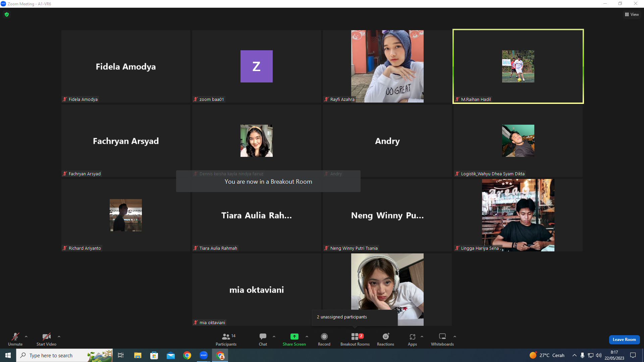Click the green encryption shield icon
The width and height of the screenshot is (644, 362).
[x=7, y=14]
